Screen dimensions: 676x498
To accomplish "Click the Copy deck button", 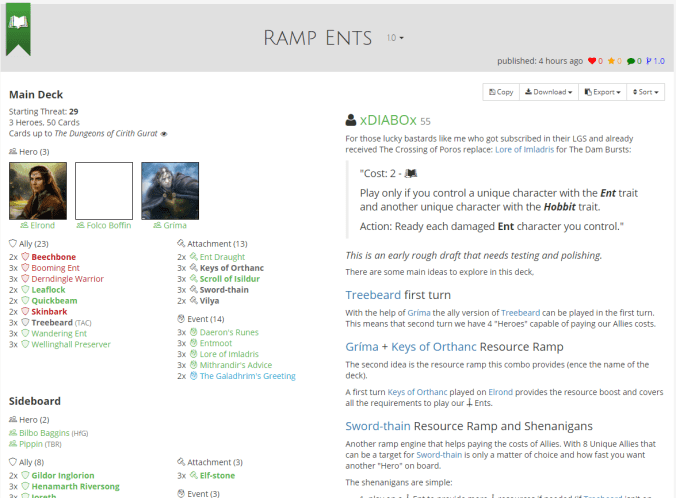I will point(501,92).
